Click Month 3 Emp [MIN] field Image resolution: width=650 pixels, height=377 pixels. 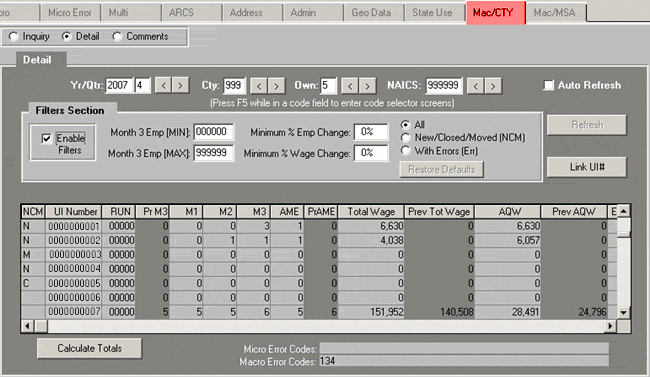tap(213, 132)
